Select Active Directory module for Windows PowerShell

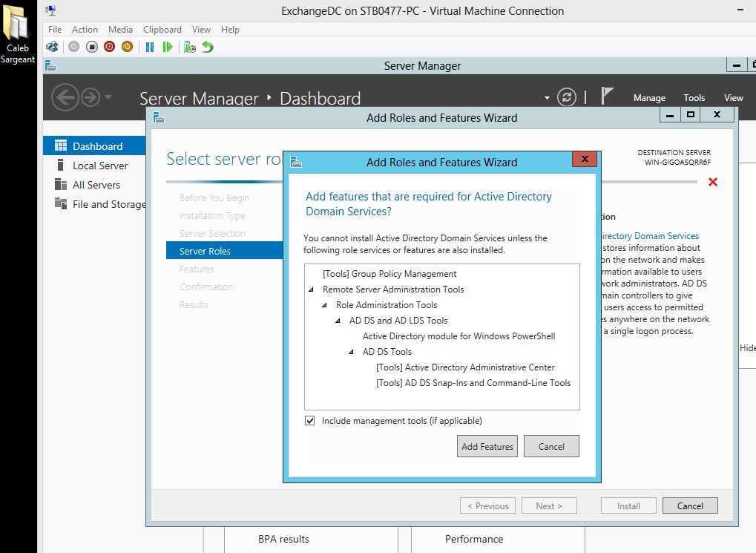click(459, 336)
